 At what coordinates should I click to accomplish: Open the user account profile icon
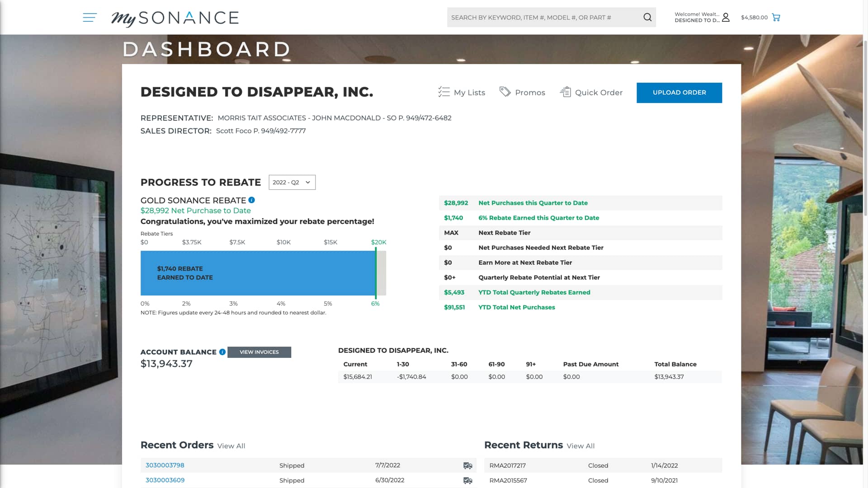pos(726,18)
